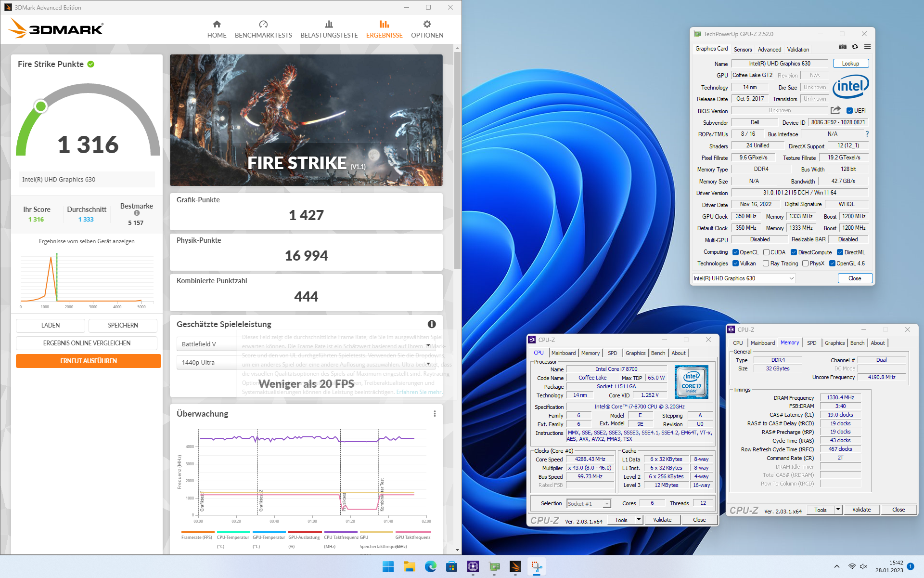
Task: Click LADEN button
Action: click(x=51, y=326)
